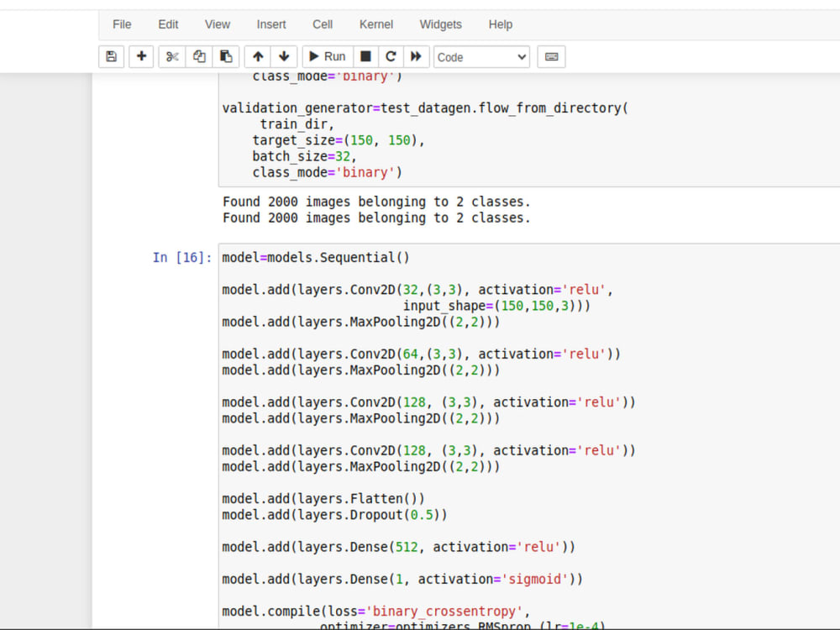Copy selected cells icon
The width and height of the screenshot is (840, 630).
click(x=199, y=57)
